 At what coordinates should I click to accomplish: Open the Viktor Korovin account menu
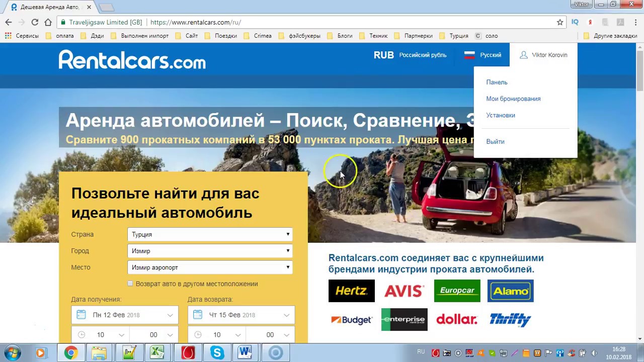pos(543,55)
